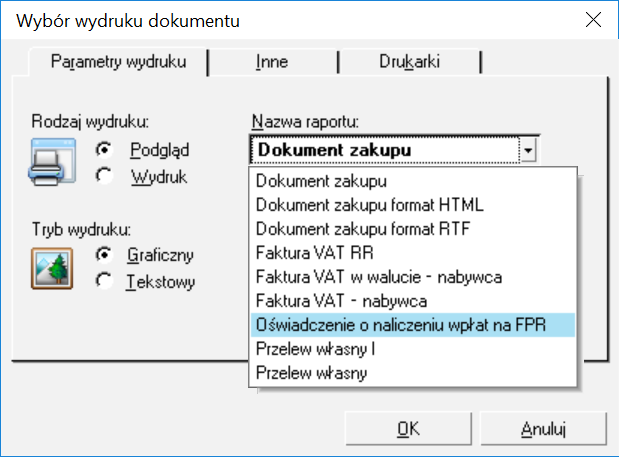Close the Wybór wydruku dokumentu dialog

[592, 19]
